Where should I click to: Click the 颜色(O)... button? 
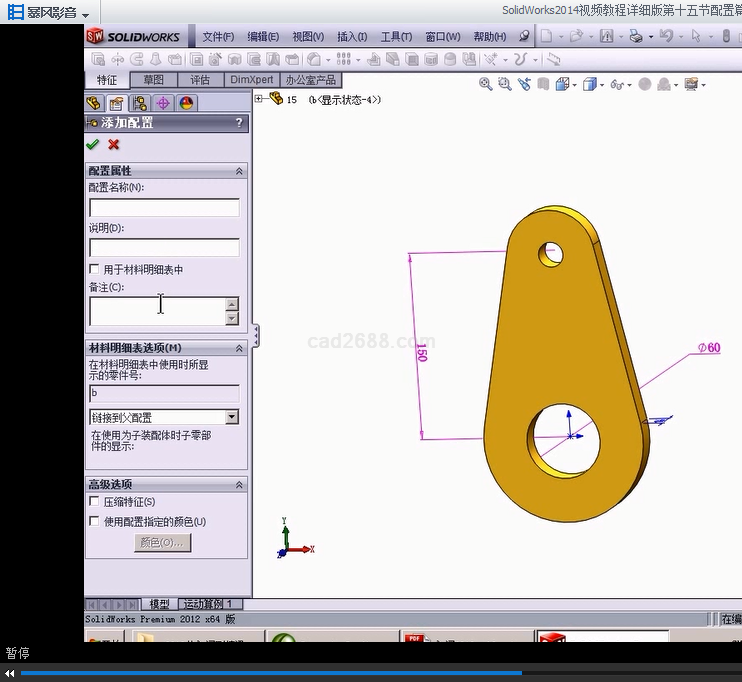point(162,543)
